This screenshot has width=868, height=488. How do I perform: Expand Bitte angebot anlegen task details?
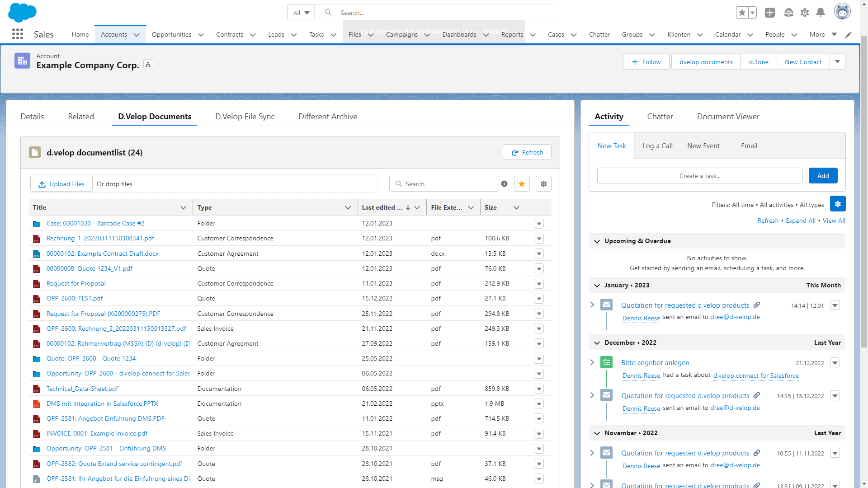[592, 362]
